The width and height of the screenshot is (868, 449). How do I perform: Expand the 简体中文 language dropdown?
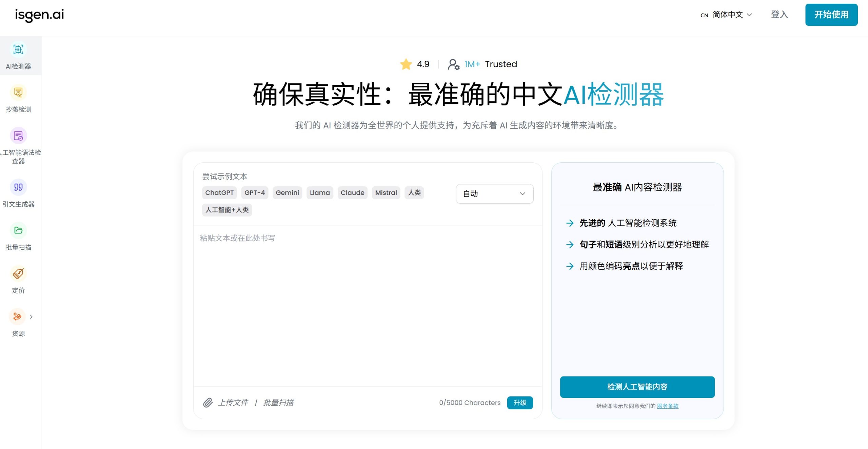click(x=727, y=15)
